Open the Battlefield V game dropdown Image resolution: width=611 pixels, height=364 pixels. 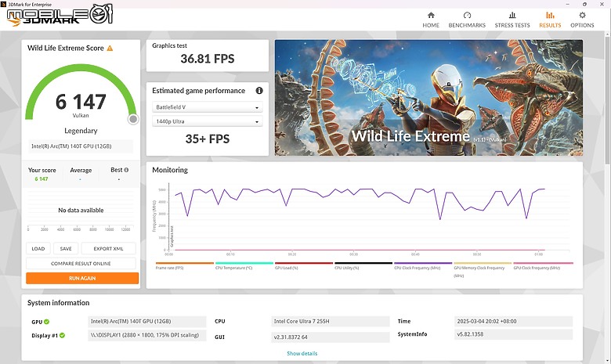(208, 107)
